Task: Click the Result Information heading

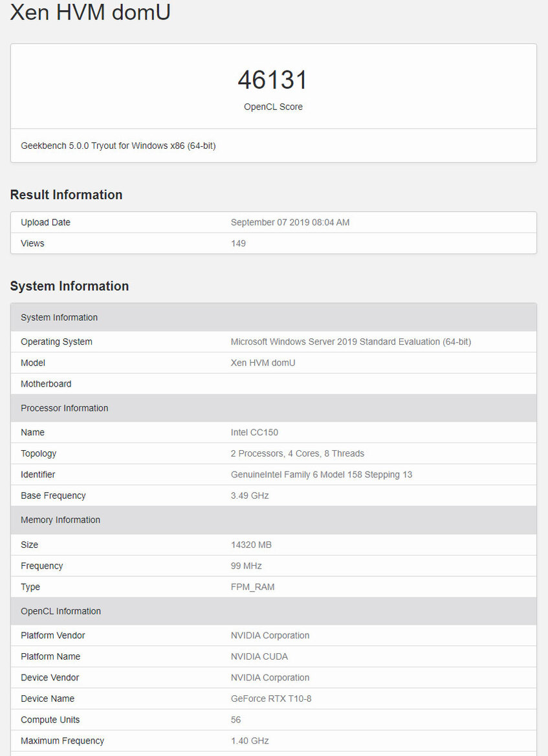Action: pos(66,195)
